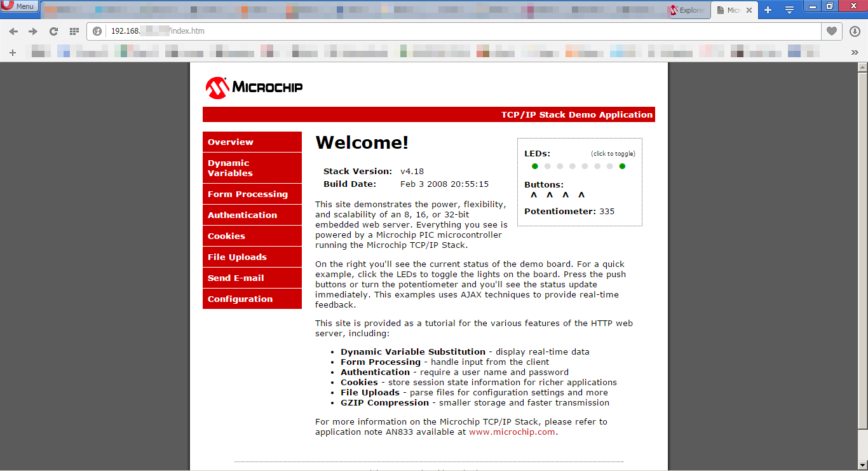
Task: Click the page scrollbar up arrow
Action: click(x=863, y=67)
